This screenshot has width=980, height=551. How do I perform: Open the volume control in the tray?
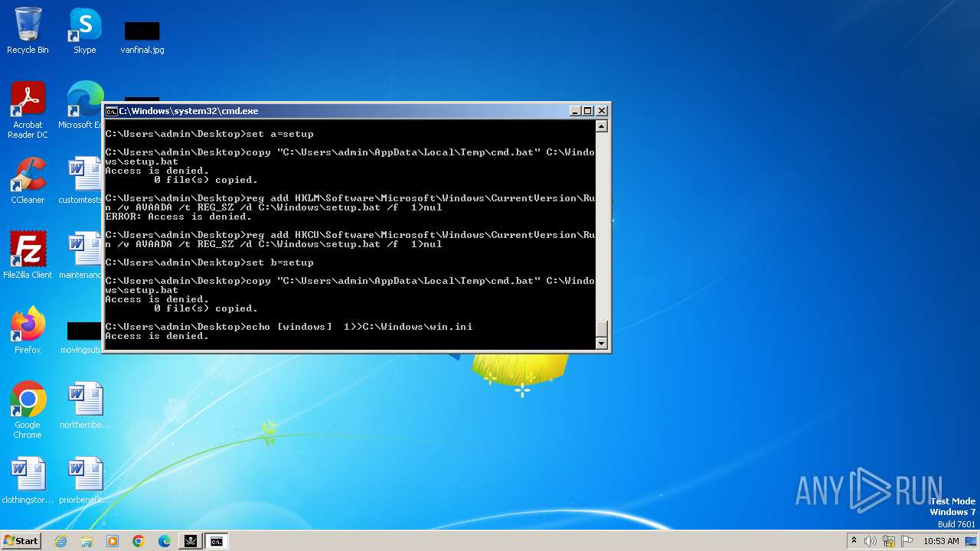[x=871, y=541]
